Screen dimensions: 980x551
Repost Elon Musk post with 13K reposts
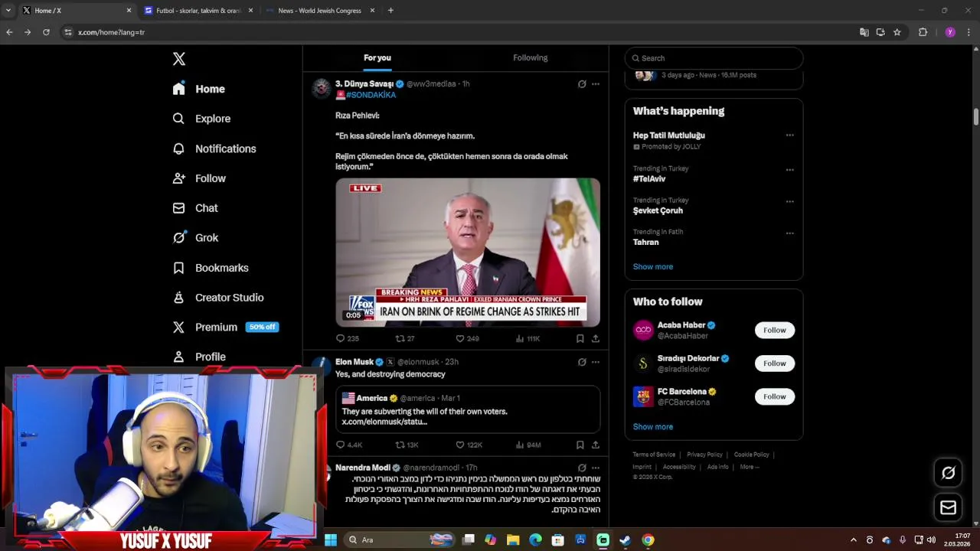407,445
